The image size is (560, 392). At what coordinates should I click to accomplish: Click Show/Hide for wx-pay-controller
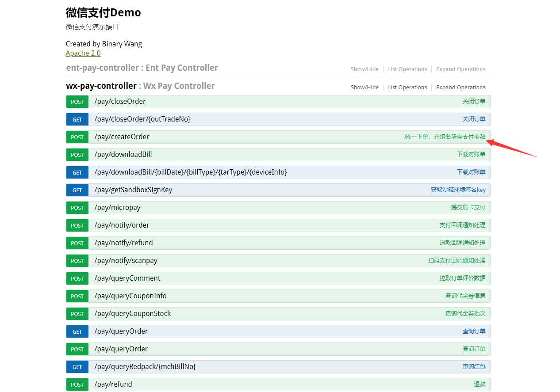[x=364, y=88]
